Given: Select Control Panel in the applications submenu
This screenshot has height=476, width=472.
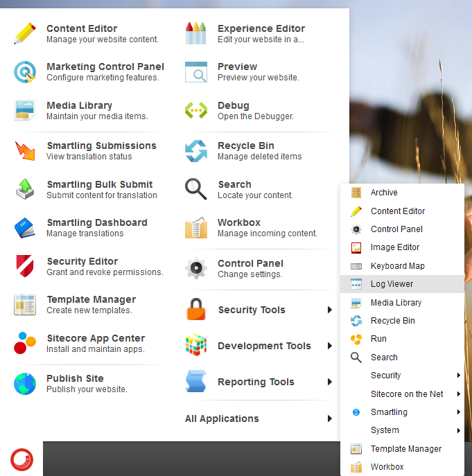Looking at the screenshot, I should click(403, 229).
